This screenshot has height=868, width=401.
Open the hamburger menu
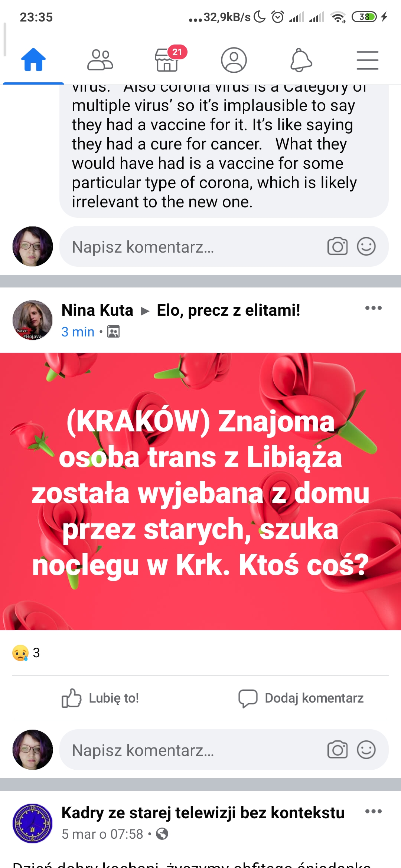click(368, 60)
